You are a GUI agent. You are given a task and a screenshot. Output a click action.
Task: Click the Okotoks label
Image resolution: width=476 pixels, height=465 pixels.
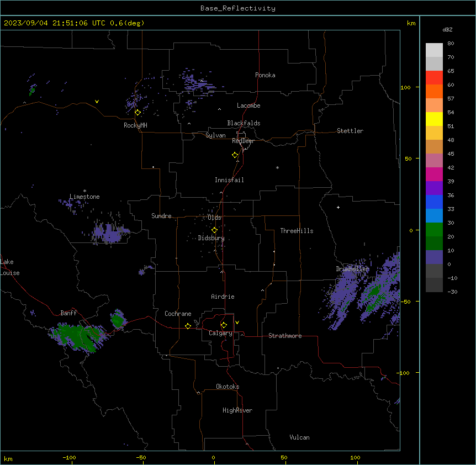pyautogui.click(x=228, y=387)
